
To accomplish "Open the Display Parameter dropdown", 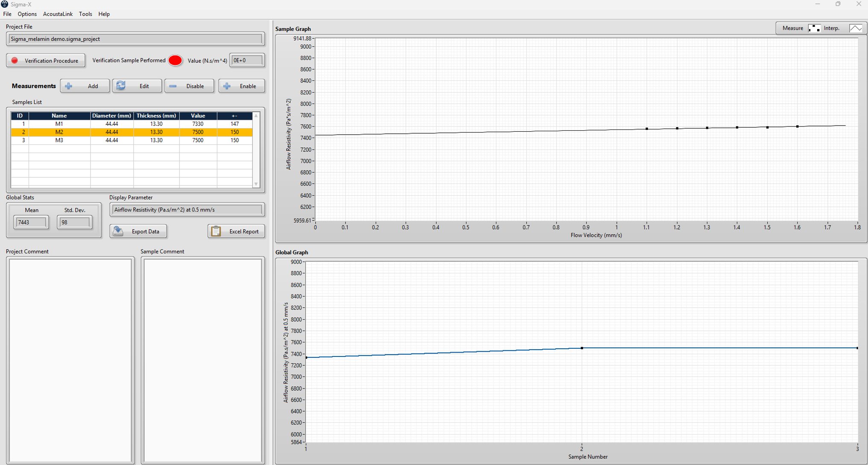I will point(187,209).
